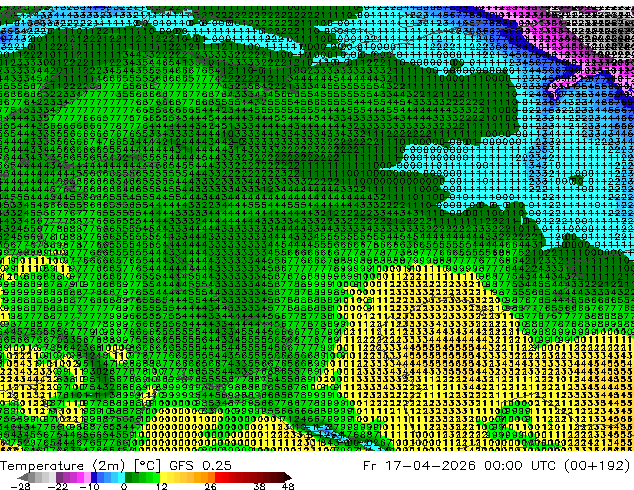Click the '48' label on the color scale

tap(288, 486)
